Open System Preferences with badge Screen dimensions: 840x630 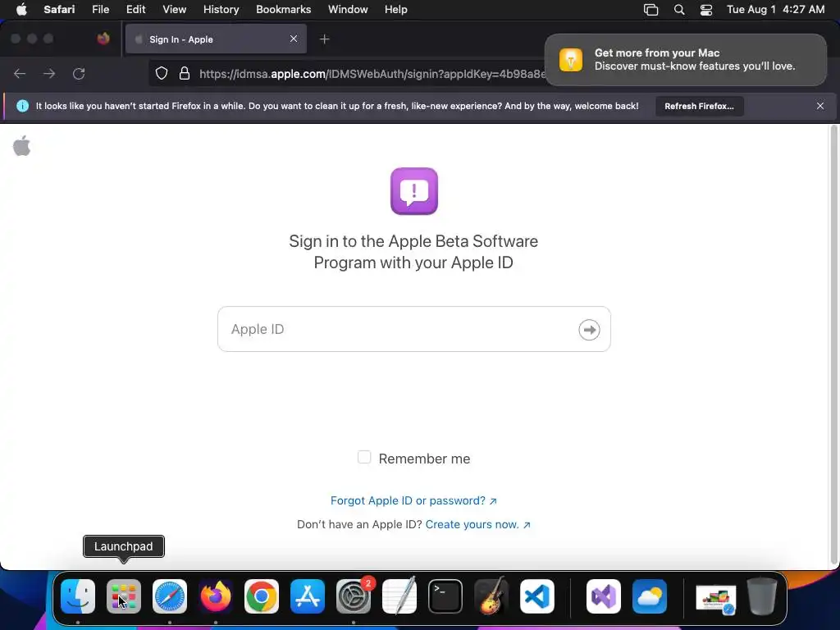pyautogui.click(x=354, y=596)
